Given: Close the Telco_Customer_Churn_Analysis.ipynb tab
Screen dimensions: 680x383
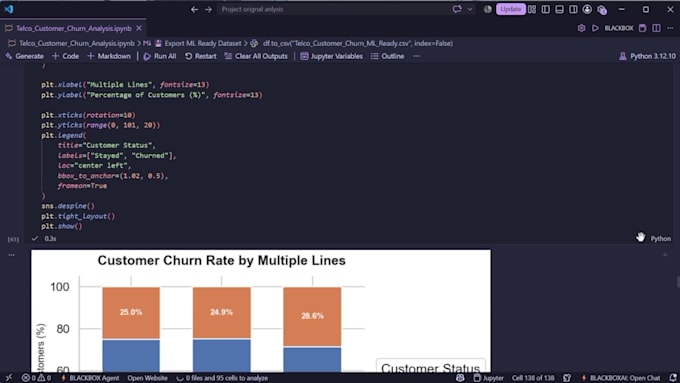Looking at the screenshot, I should coord(139,28).
